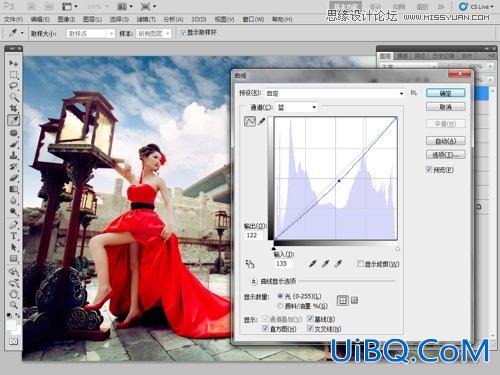Click the Auto (自动) button
Screen dimensions: 500x375
click(x=446, y=141)
